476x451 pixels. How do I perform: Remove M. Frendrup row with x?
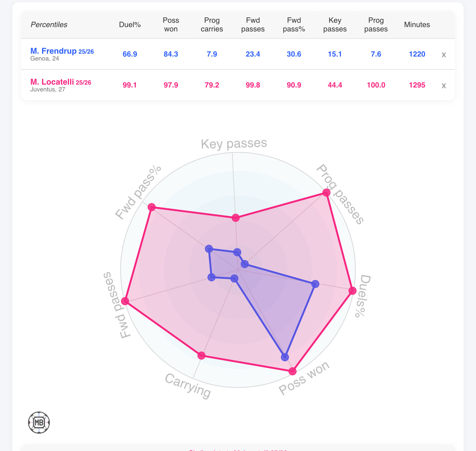[444, 55]
